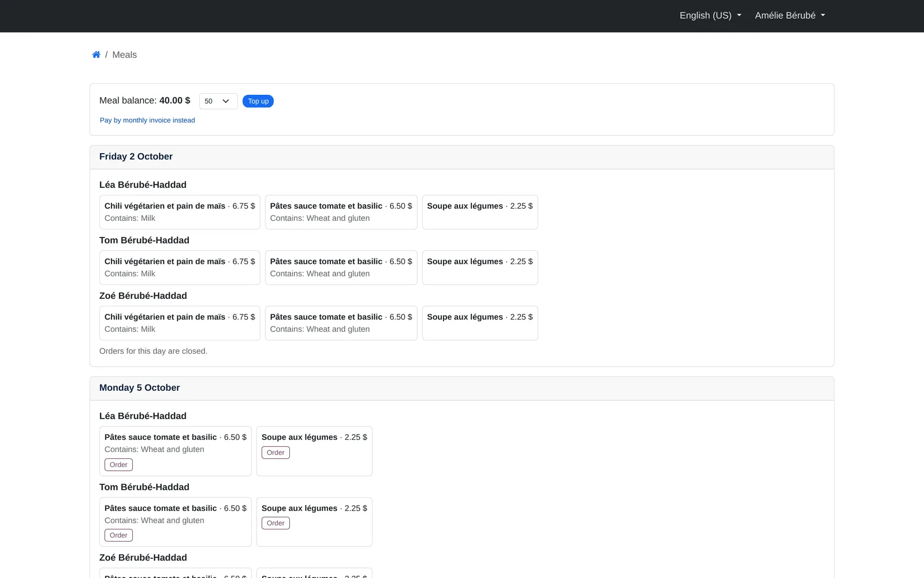Click the Top up button

click(258, 101)
